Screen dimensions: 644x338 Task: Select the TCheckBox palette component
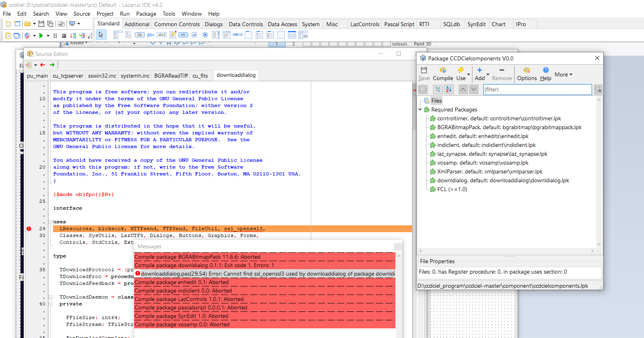click(194, 35)
